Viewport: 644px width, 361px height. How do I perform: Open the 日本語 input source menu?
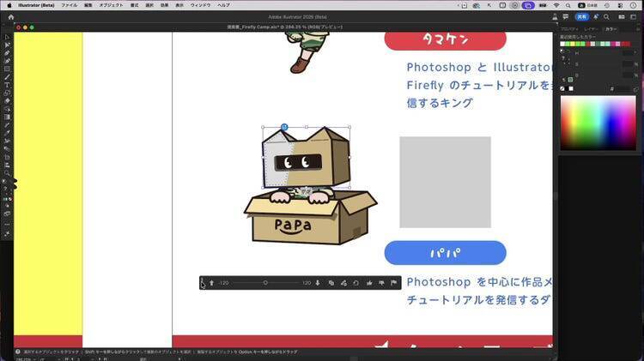point(587,5)
